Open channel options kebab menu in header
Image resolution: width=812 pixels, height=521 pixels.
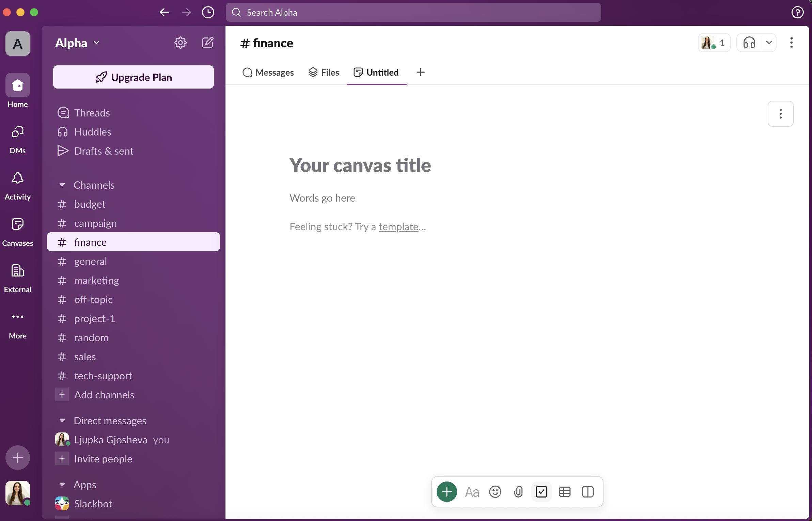click(x=792, y=43)
